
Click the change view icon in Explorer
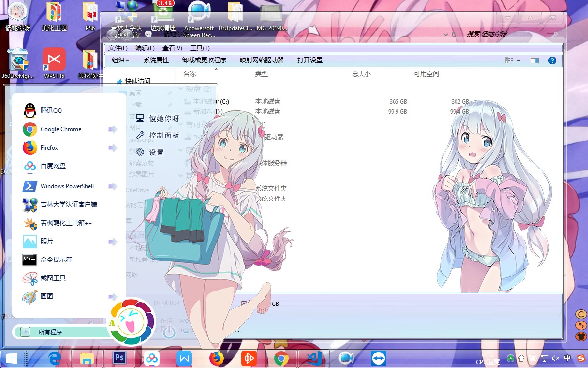tap(509, 61)
